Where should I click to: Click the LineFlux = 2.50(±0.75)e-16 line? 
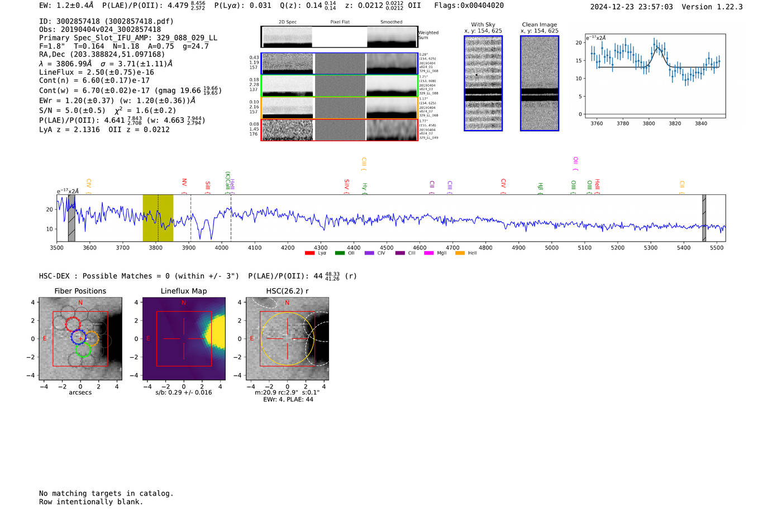point(97,72)
